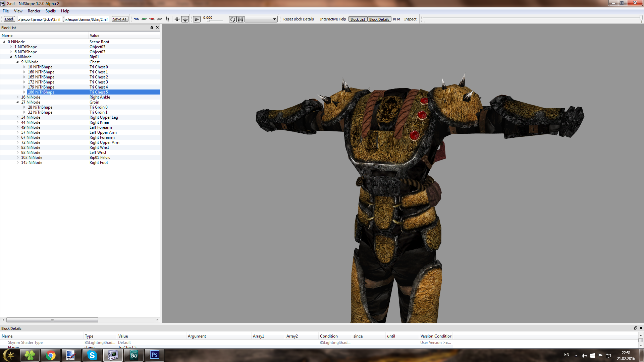Toggle the Block List panel button

(x=358, y=19)
